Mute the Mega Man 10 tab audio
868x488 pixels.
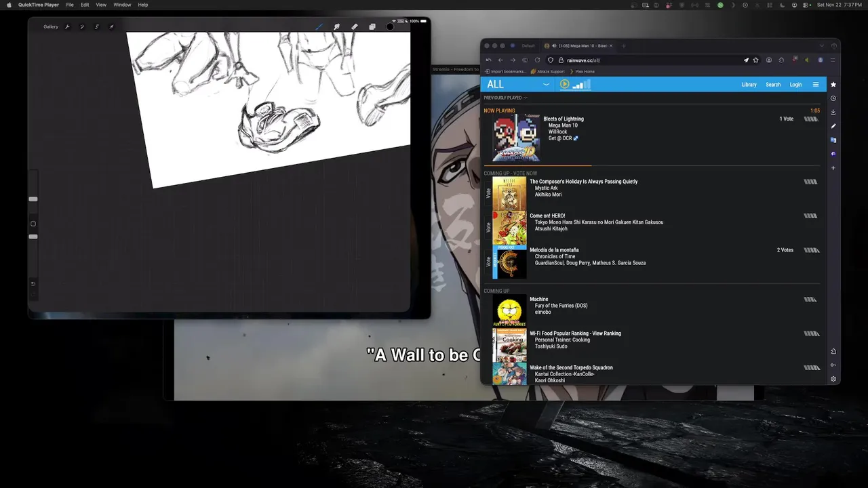coord(554,46)
